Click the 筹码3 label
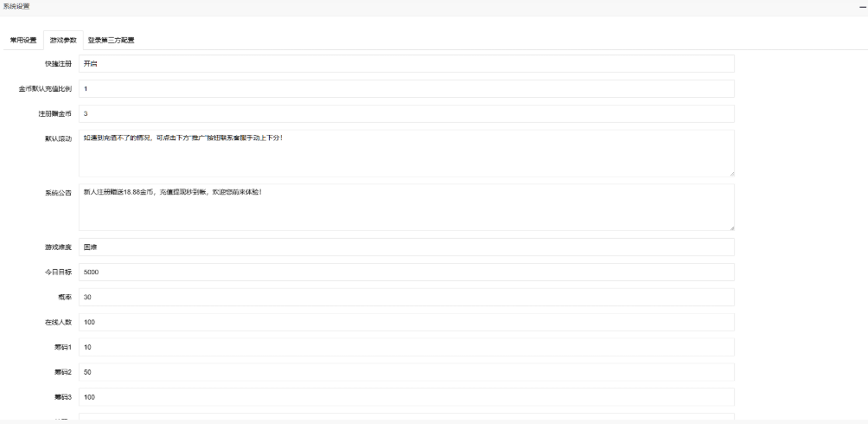Viewport: 868px width, 424px height. tap(63, 397)
